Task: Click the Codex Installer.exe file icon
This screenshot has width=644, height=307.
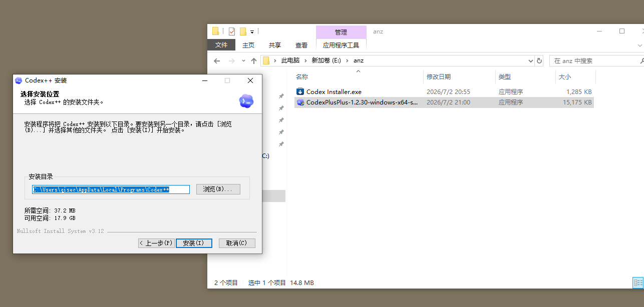Action: click(x=300, y=91)
